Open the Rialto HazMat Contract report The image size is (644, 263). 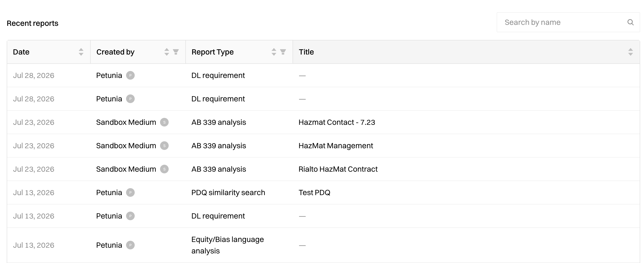click(x=338, y=169)
